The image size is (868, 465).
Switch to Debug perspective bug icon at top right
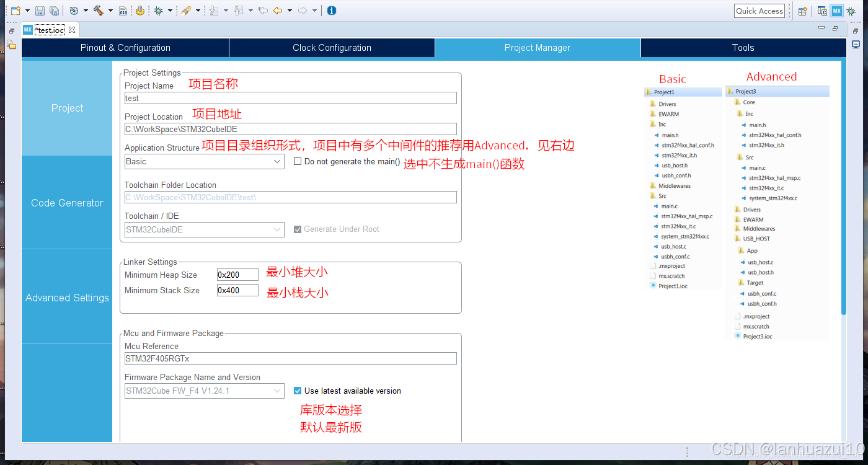coord(852,11)
